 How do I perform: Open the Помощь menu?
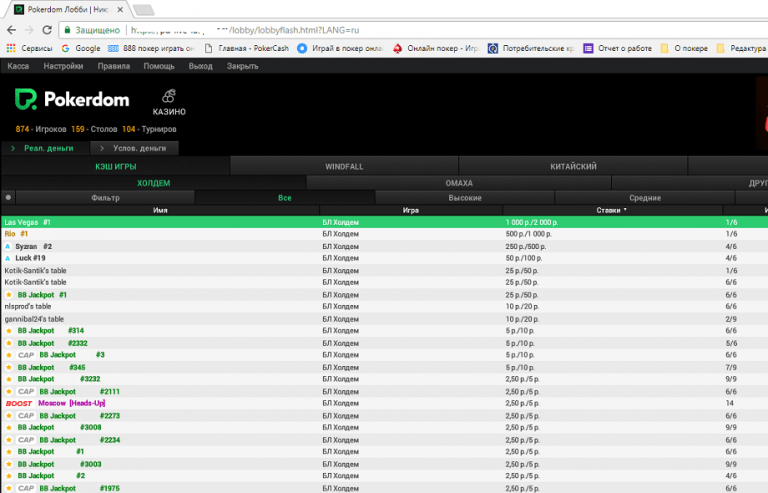pos(159,66)
